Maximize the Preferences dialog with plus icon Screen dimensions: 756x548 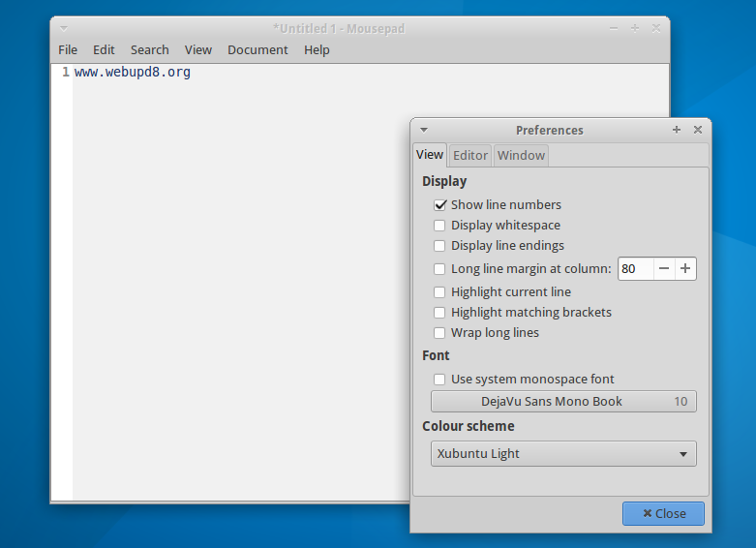click(x=677, y=130)
